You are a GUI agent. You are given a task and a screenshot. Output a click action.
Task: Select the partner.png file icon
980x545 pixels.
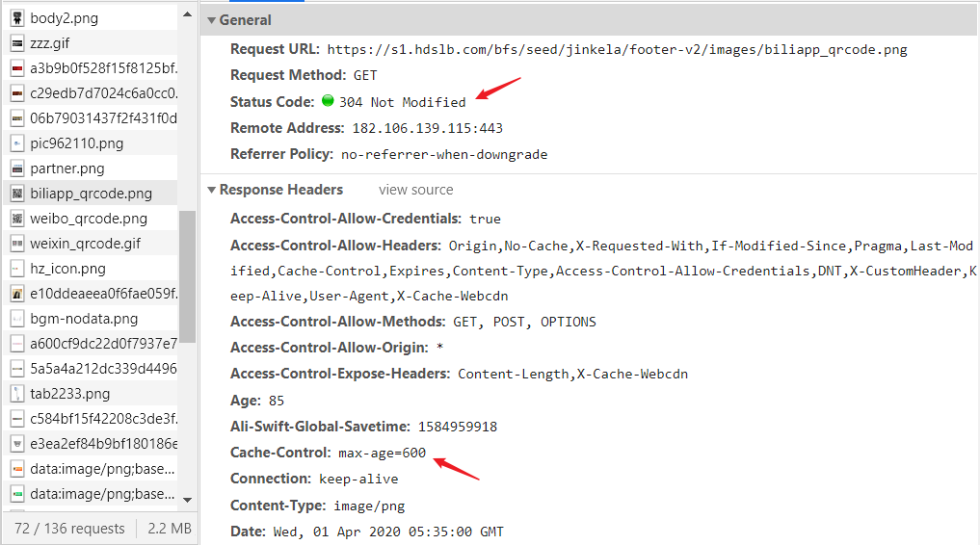click(x=17, y=169)
